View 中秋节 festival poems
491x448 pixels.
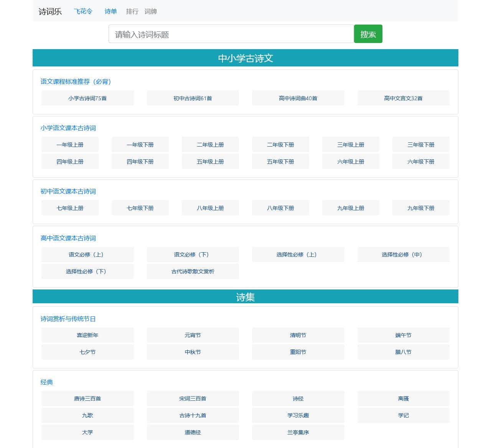(x=193, y=352)
